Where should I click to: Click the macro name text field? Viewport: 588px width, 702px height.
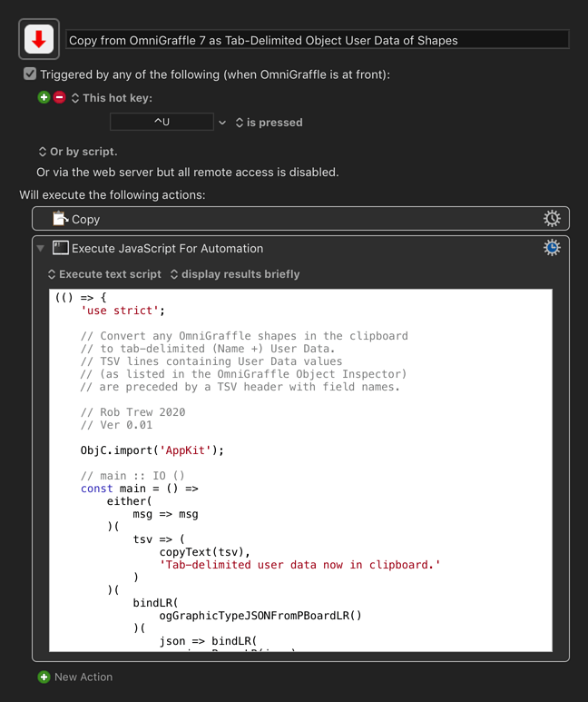point(318,40)
